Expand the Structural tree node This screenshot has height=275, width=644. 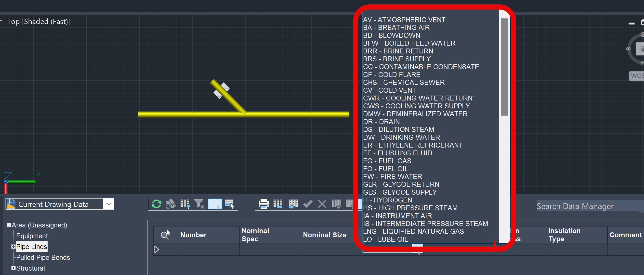[x=13, y=268]
